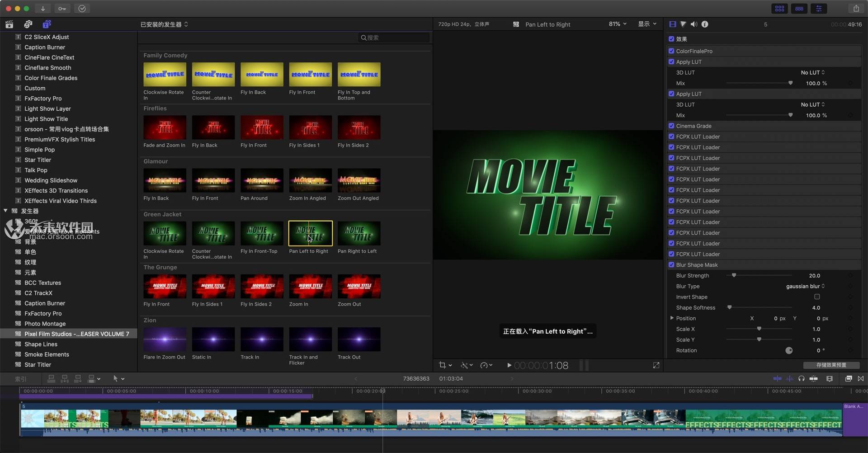
Task: Show the transitions browser icon
Action: pyautogui.click(x=860, y=379)
